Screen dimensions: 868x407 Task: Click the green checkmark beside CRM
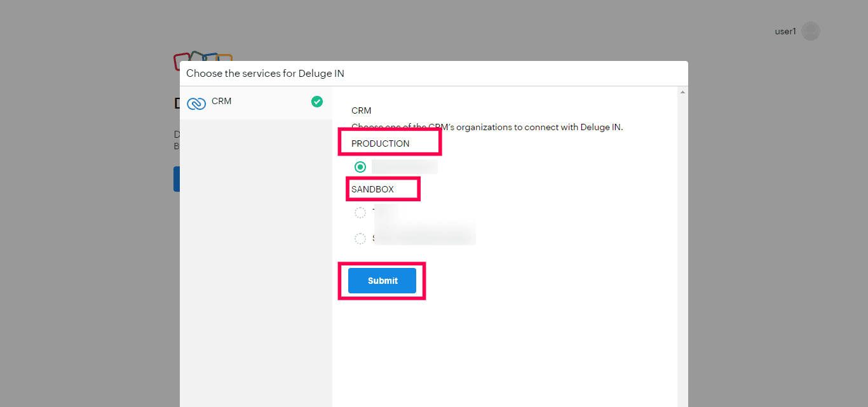[x=317, y=102]
